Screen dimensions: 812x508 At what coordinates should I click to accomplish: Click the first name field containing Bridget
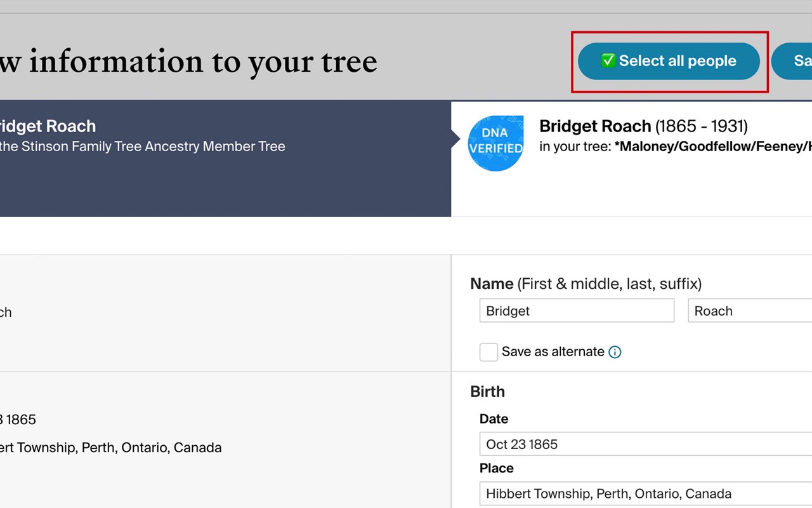pyautogui.click(x=576, y=311)
